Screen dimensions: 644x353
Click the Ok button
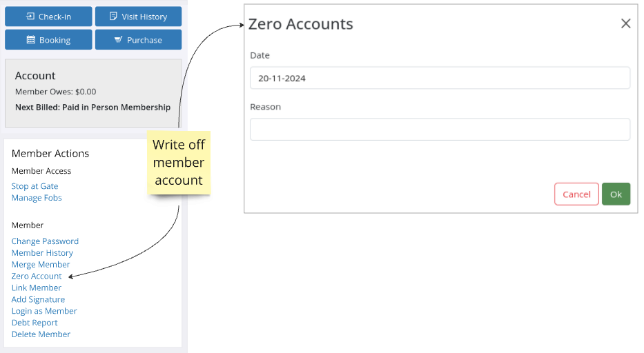(616, 194)
